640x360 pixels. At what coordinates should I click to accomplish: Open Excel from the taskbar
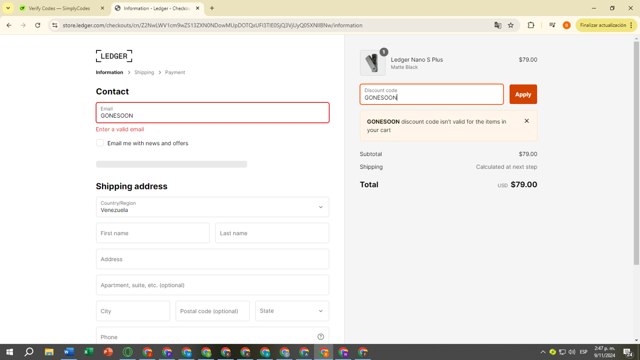[x=88, y=352]
